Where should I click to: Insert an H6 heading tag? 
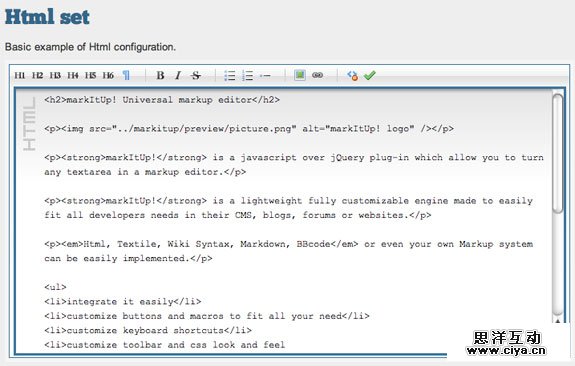[108, 76]
